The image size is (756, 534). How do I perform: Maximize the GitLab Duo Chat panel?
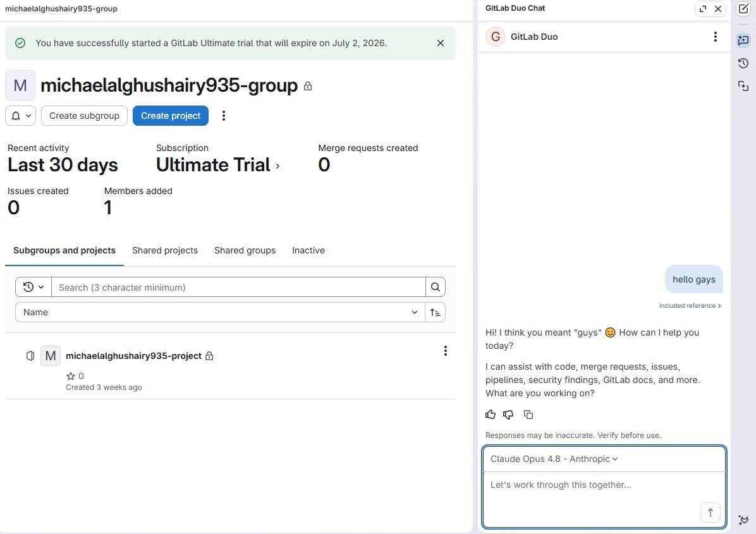(703, 9)
